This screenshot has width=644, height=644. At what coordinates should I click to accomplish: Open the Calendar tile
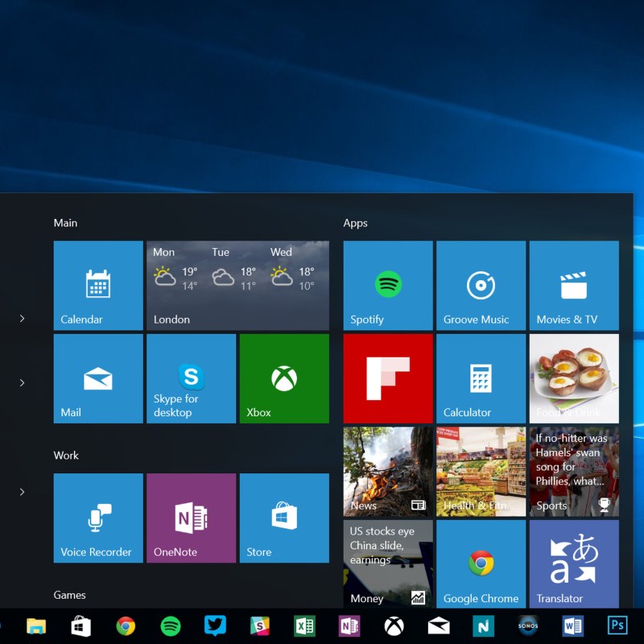98,286
